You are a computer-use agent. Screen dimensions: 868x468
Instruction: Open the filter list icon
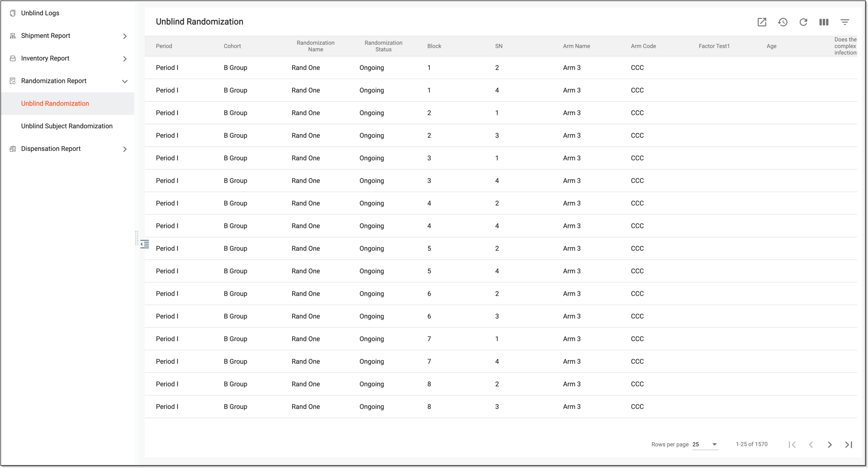click(845, 22)
